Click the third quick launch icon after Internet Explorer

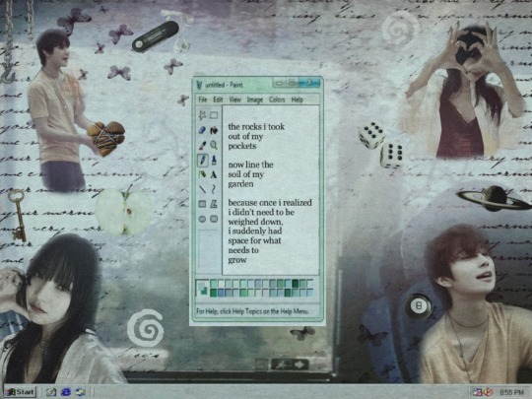point(81,392)
